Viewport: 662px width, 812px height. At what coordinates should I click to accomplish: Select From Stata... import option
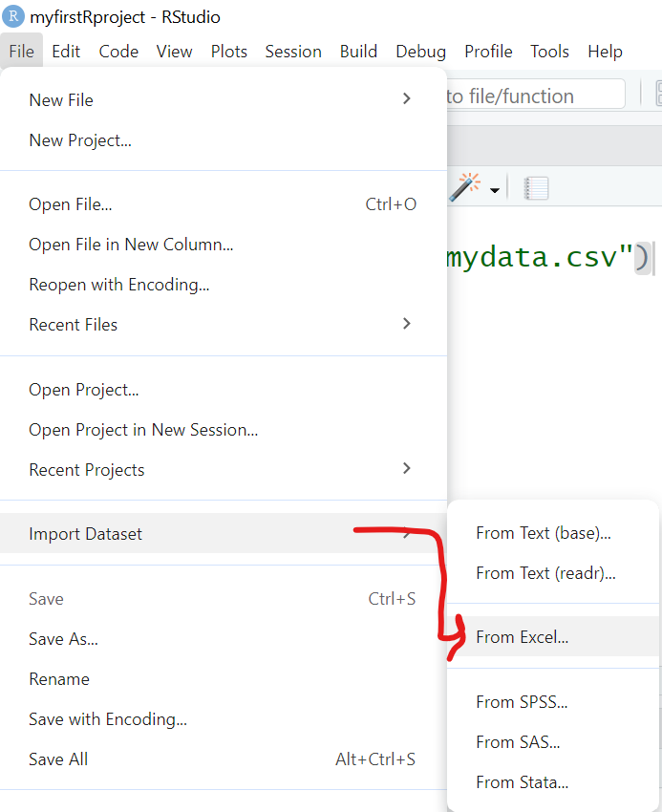pos(553,782)
